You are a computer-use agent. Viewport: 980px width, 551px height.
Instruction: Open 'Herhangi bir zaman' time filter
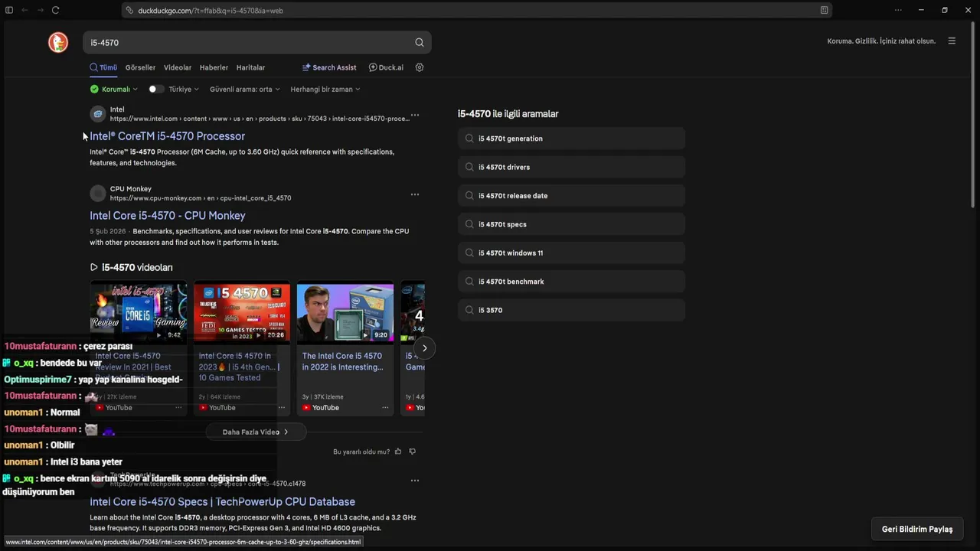click(325, 90)
